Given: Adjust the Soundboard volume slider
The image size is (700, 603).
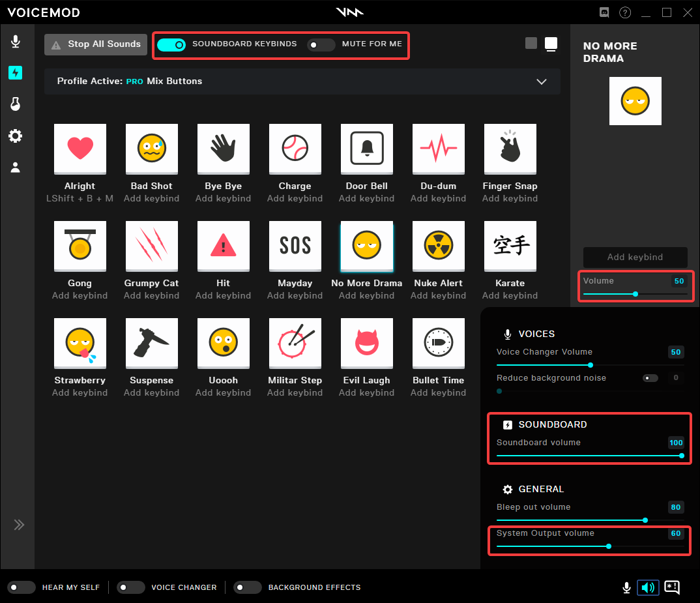Looking at the screenshot, I should (591, 456).
